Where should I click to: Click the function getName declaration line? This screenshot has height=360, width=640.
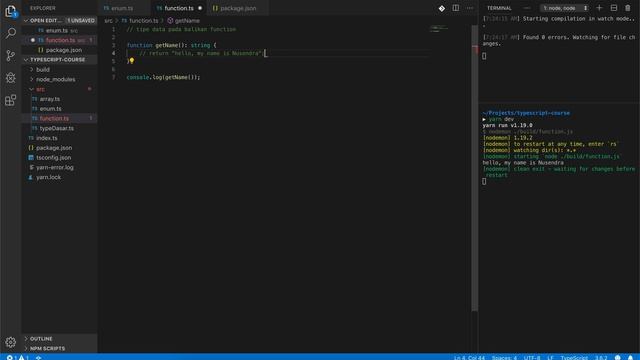coord(171,45)
